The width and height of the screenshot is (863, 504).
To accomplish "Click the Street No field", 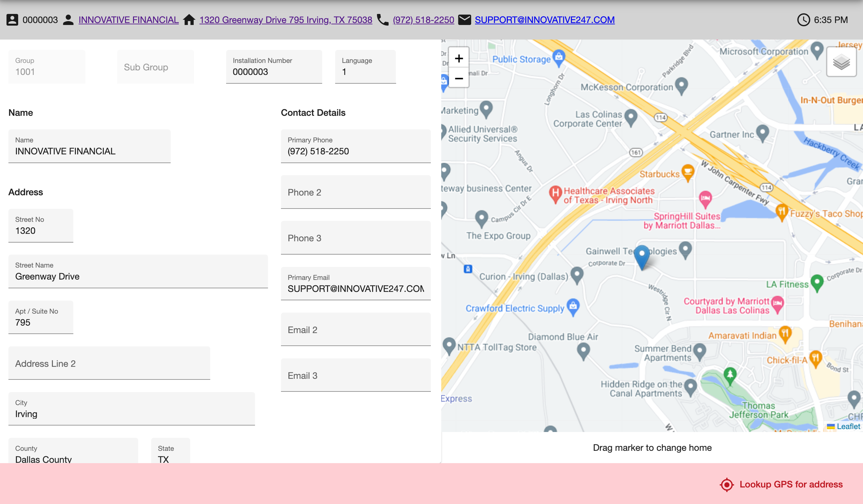I will (41, 226).
